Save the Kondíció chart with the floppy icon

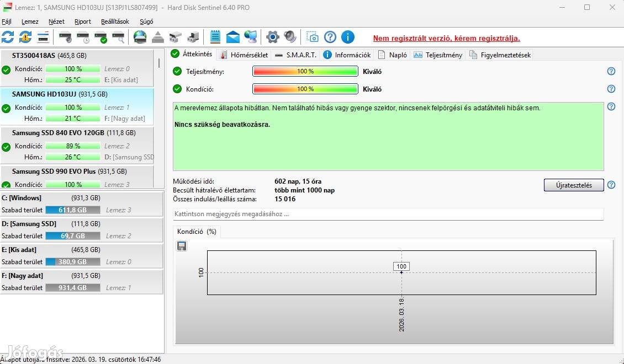click(x=182, y=246)
